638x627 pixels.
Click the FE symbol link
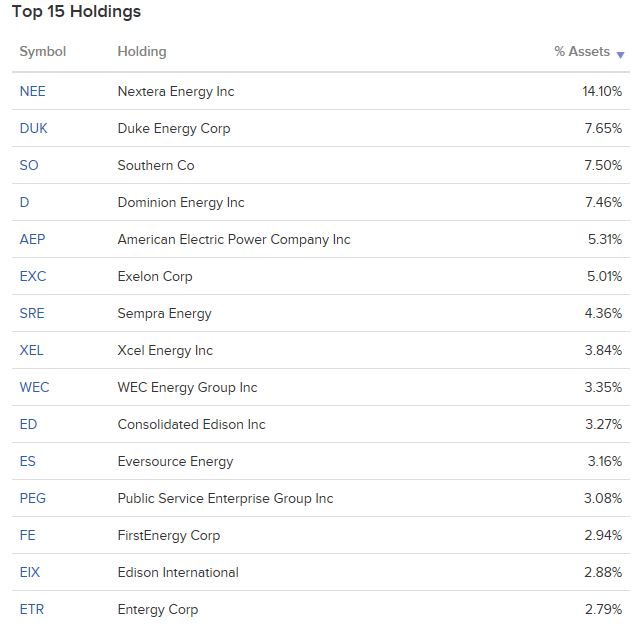click(x=27, y=535)
